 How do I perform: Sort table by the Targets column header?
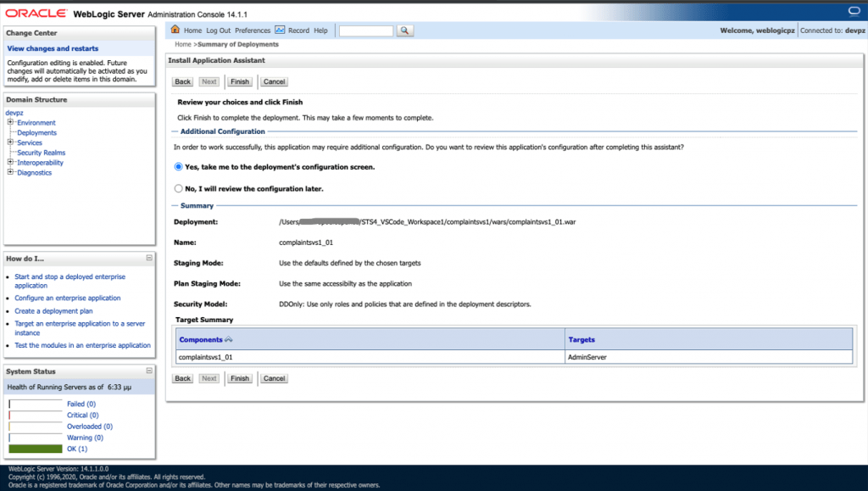click(x=581, y=340)
